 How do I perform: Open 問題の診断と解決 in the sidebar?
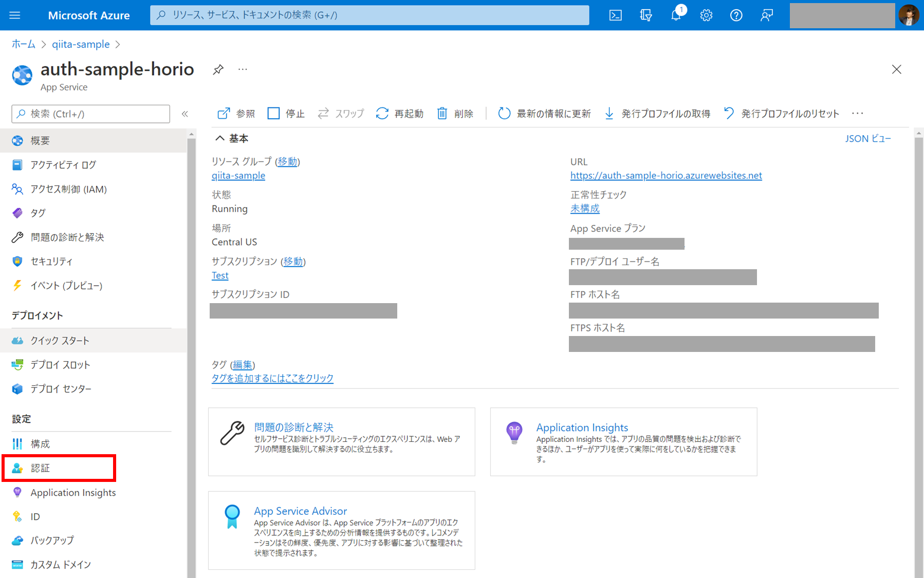(x=93, y=237)
